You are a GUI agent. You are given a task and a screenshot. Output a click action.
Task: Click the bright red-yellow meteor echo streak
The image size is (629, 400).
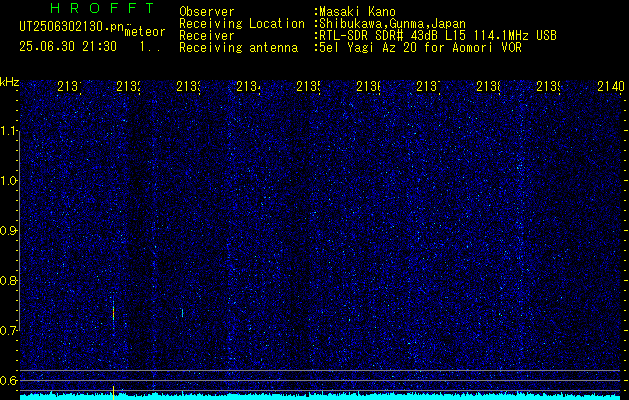(x=114, y=311)
